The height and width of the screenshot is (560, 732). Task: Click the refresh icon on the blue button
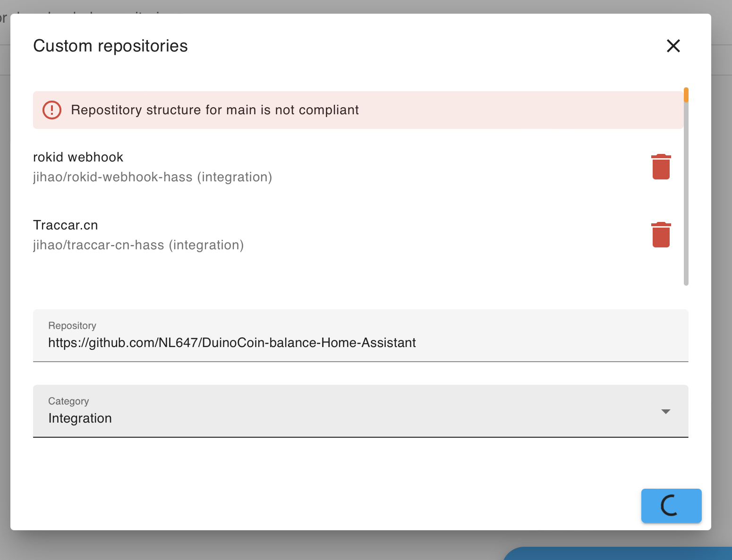(671, 506)
